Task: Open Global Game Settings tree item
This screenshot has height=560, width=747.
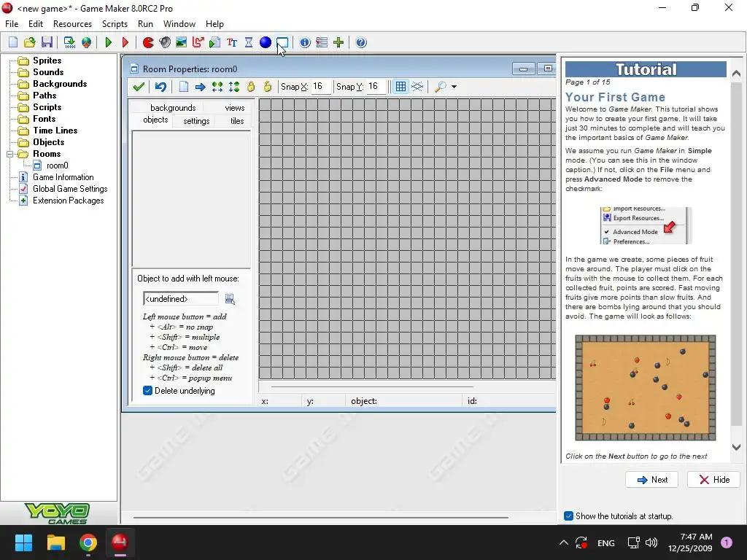Action: (x=70, y=189)
